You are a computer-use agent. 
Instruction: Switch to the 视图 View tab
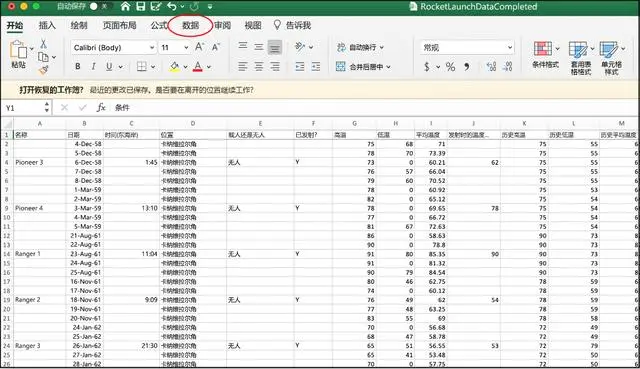pos(253,25)
